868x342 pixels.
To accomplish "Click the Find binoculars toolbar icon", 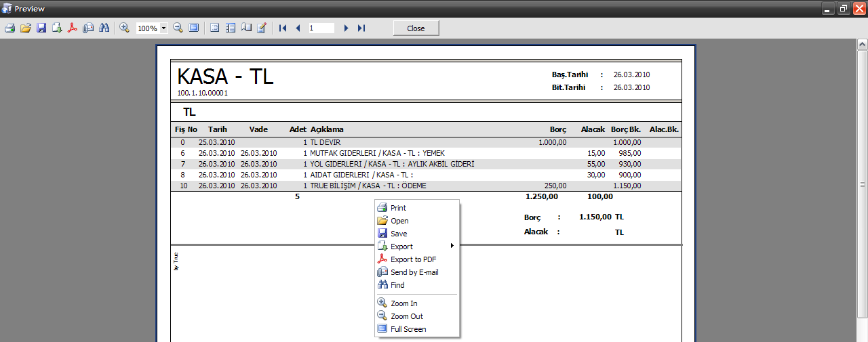I will [104, 28].
